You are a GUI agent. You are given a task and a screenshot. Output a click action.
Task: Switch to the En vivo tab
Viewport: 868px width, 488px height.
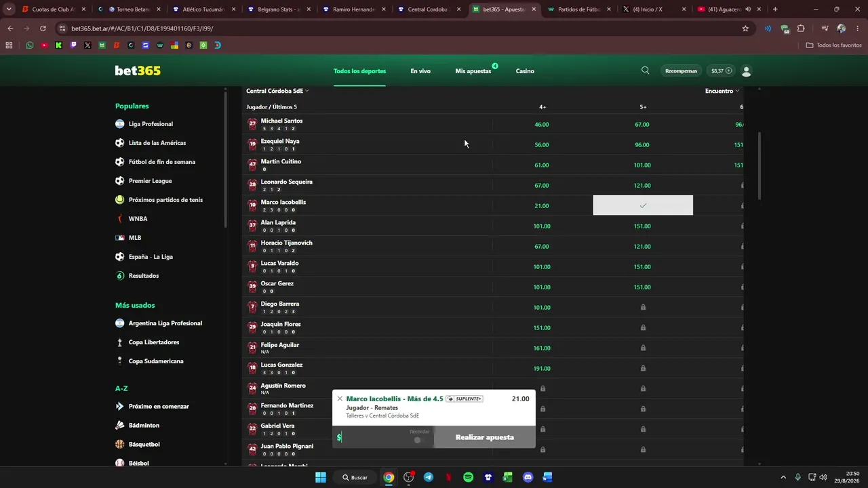[420, 71]
